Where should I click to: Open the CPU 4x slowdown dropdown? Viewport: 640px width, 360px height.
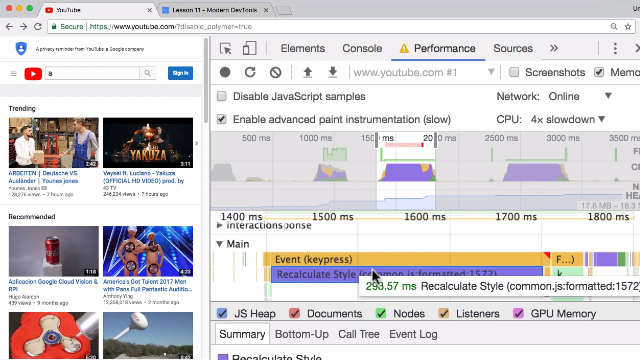pos(568,119)
